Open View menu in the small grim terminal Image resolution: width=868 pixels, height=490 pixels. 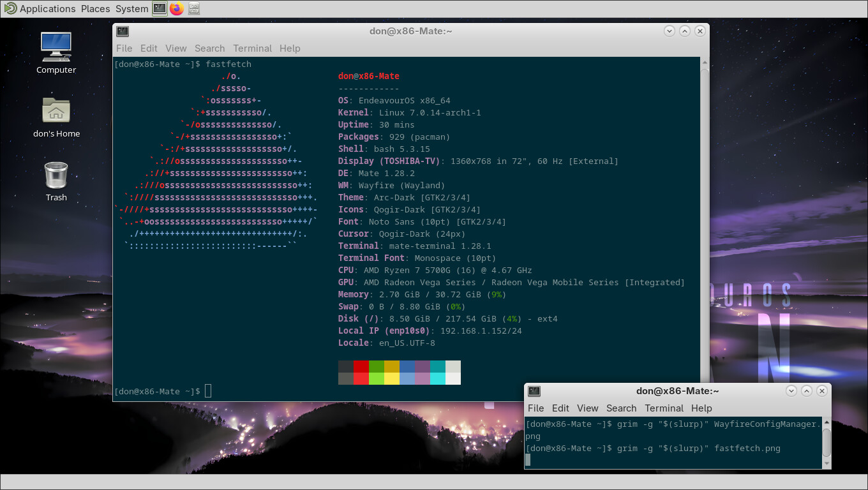tap(588, 408)
